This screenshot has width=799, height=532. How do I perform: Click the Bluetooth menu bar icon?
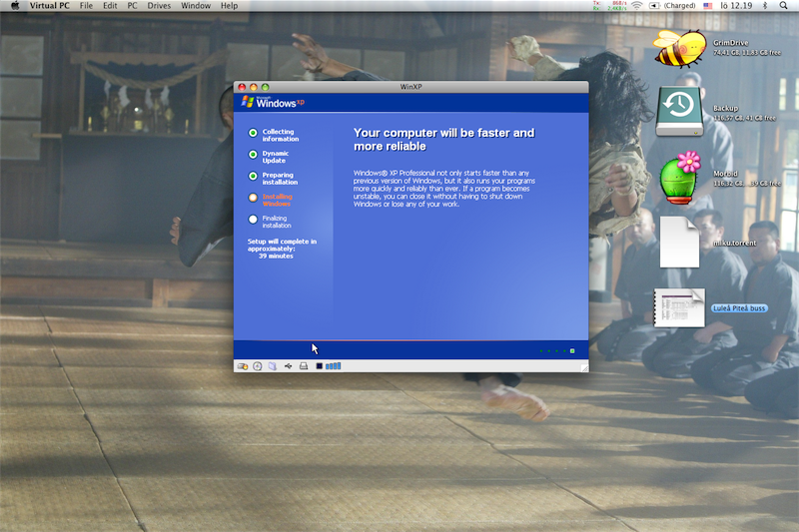pyautogui.click(x=765, y=6)
